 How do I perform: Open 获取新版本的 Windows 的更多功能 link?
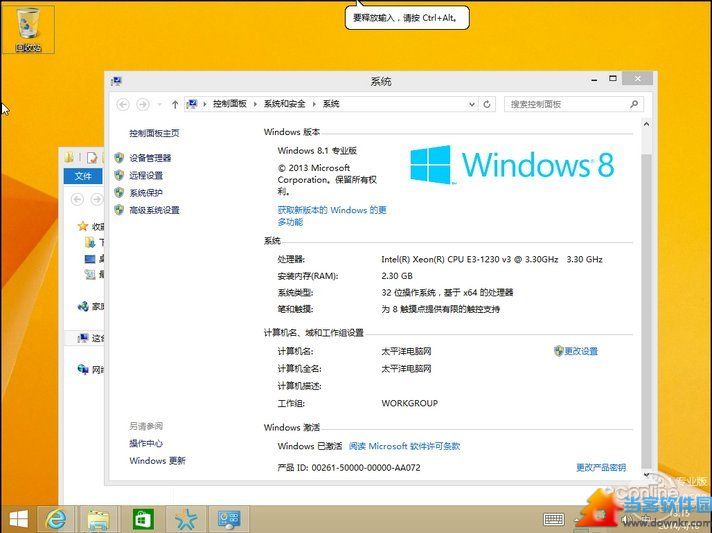[332, 216]
